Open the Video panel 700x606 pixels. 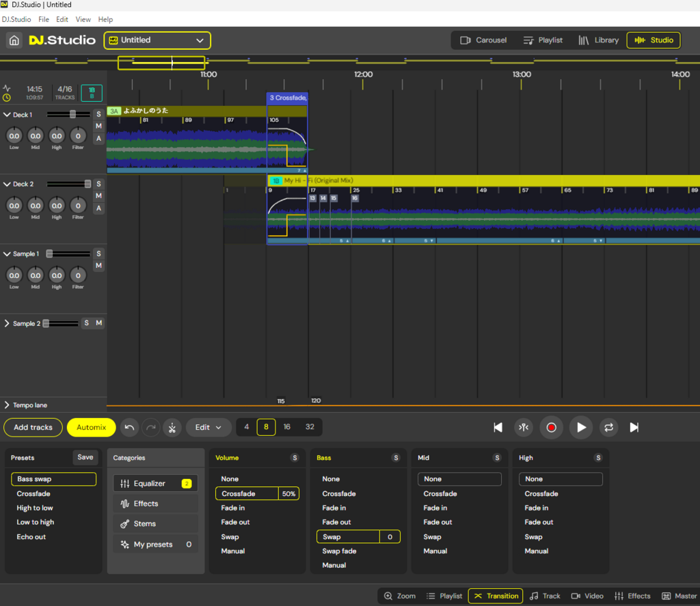click(x=587, y=596)
